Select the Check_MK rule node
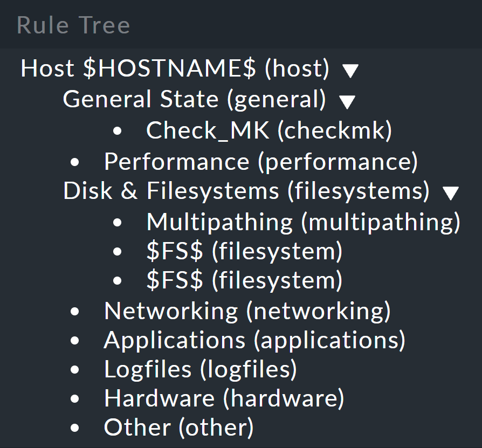This screenshot has width=482, height=448. click(268, 130)
